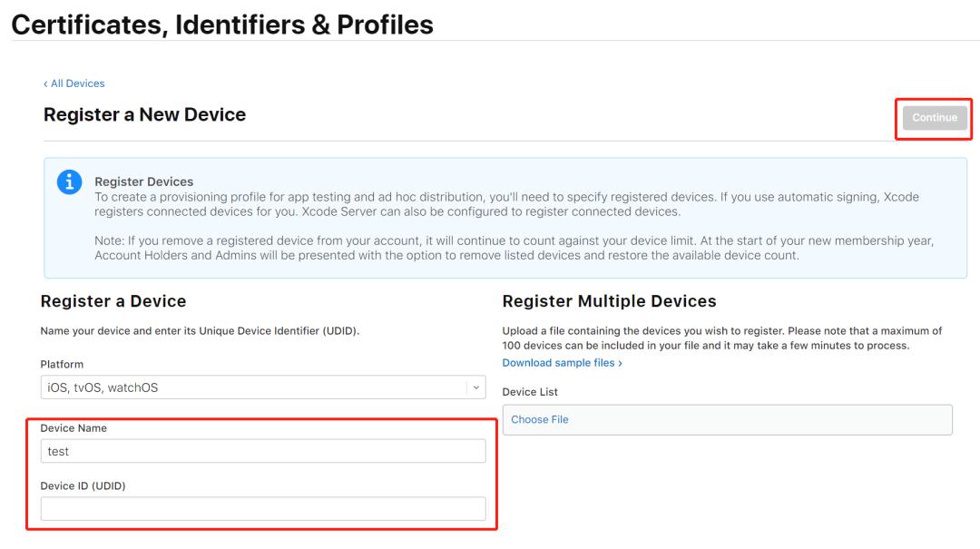Click the Device ID (UDID) label
Viewport: 980px width, 549px height.
coord(83,486)
